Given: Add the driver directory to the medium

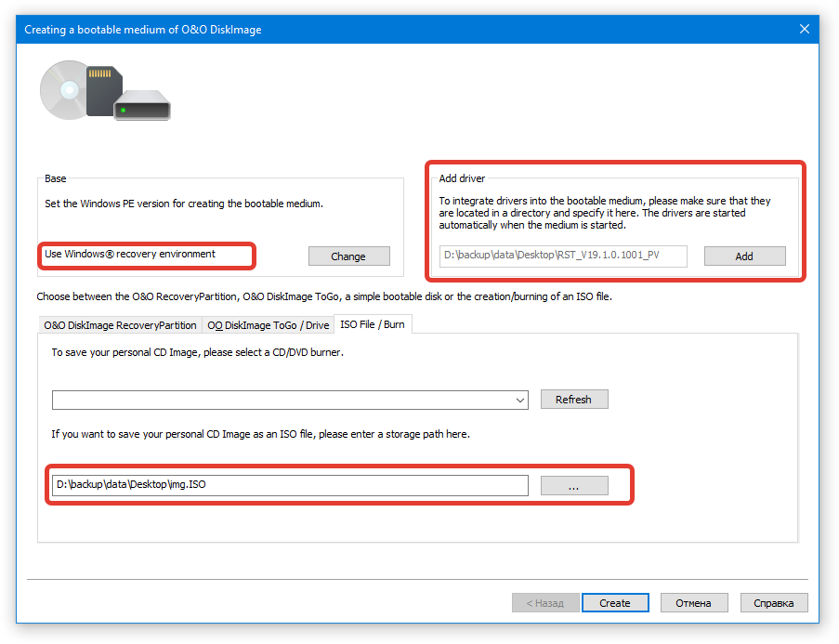Looking at the screenshot, I should 744,256.
